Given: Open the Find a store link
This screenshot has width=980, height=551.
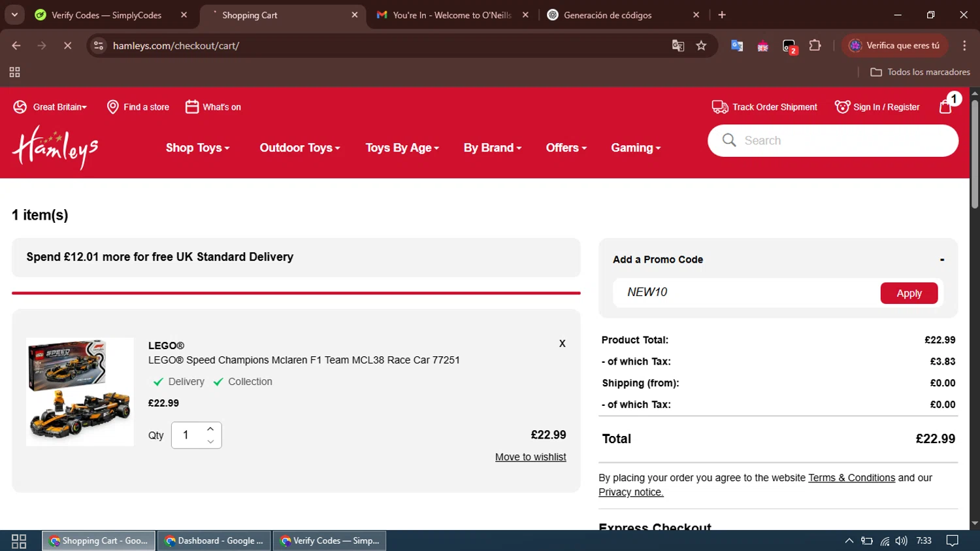Looking at the screenshot, I should (138, 107).
